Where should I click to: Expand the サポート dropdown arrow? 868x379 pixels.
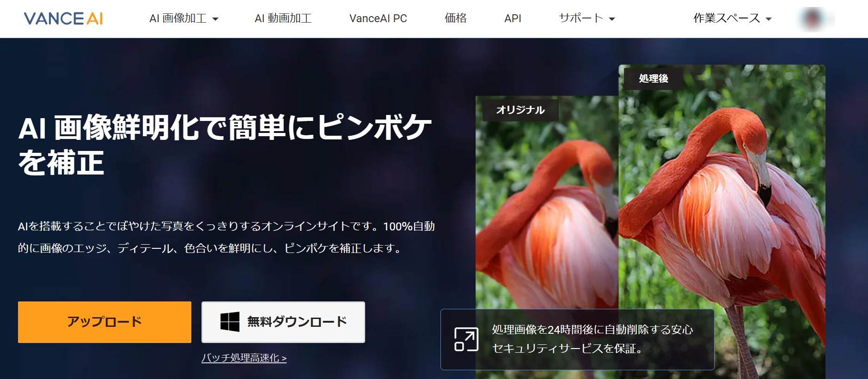pyautogui.click(x=612, y=19)
